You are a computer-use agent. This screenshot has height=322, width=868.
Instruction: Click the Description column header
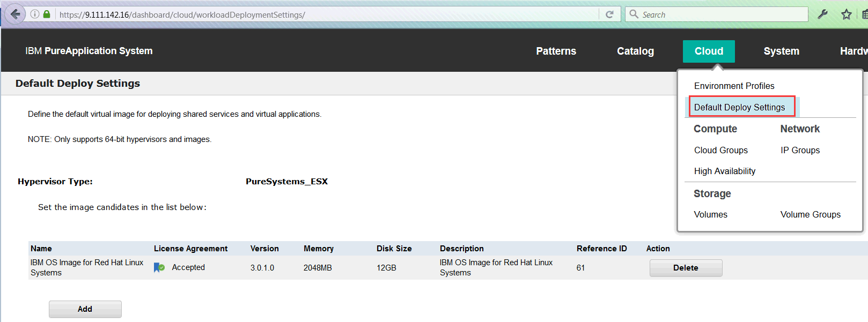pyautogui.click(x=461, y=249)
